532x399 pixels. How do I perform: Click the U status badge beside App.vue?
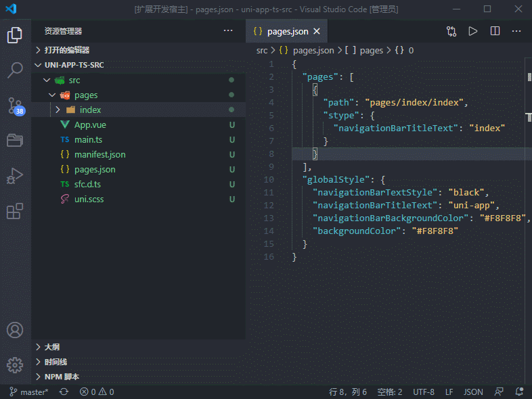point(232,124)
